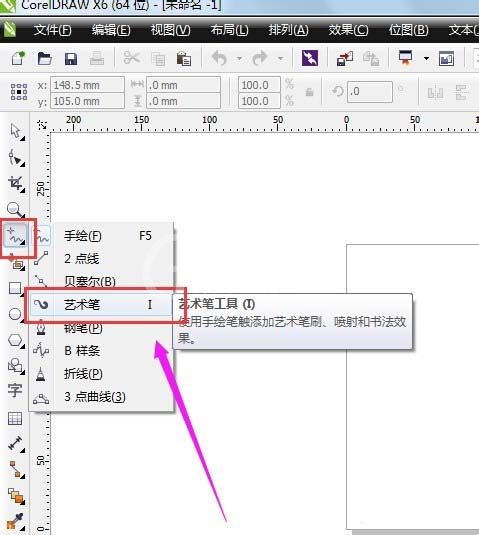The width and height of the screenshot is (479, 535).
Task: Choose B 样条 tool from flyout
Action: 102,351
